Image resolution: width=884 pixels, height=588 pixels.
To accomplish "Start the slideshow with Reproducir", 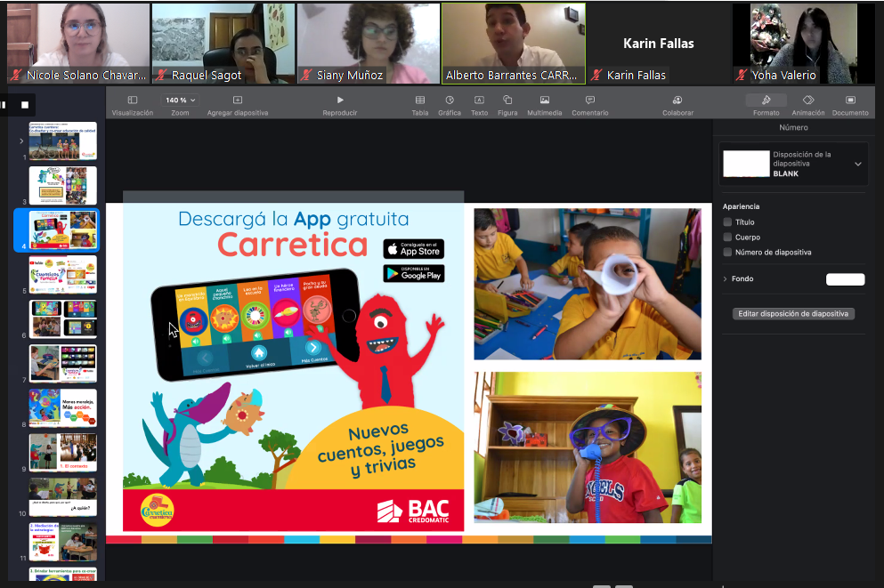I will tap(340, 105).
